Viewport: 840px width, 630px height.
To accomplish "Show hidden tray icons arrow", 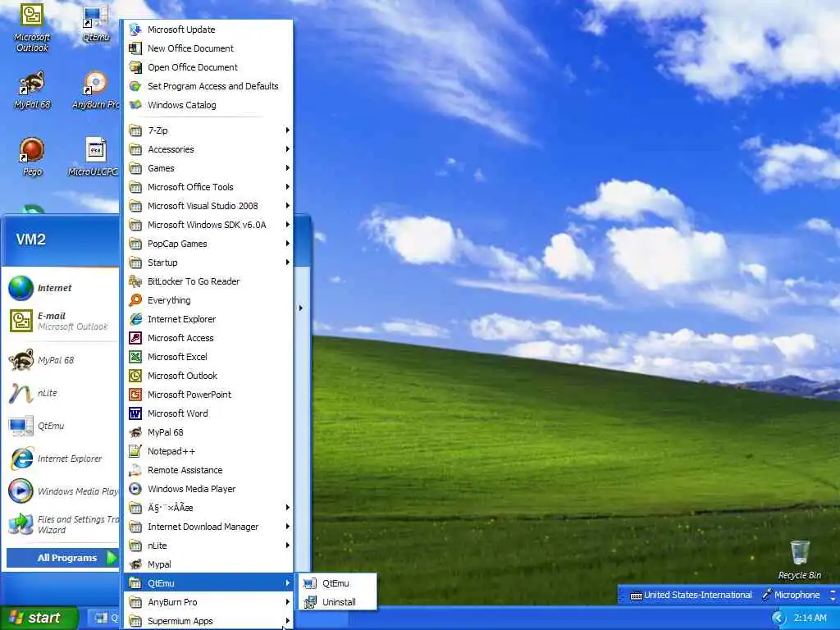I will [x=778, y=618].
